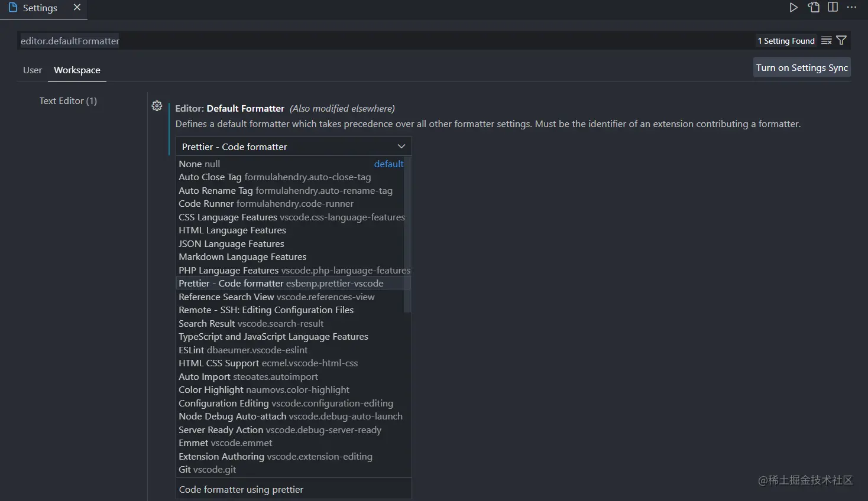868x501 pixels.
Task: Close the Settings tab
Action: pos(77,8)
